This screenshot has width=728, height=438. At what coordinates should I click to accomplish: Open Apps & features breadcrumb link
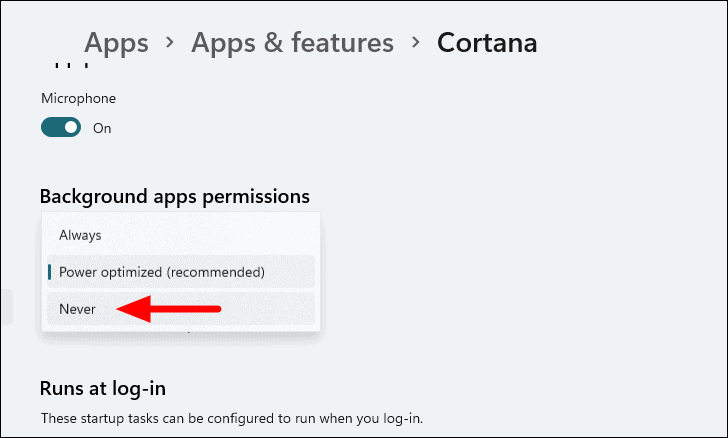click(292, 43)
